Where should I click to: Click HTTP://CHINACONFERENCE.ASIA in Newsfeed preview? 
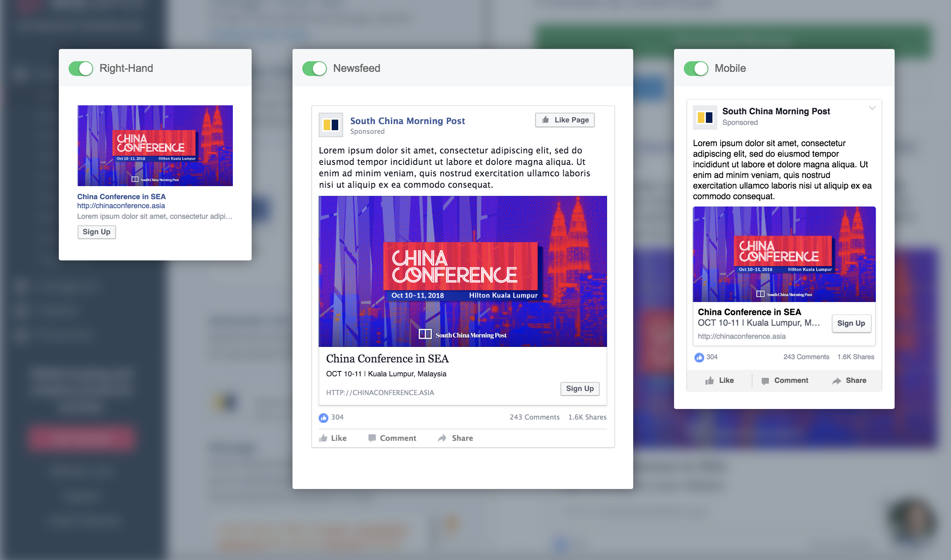[380, 393]
